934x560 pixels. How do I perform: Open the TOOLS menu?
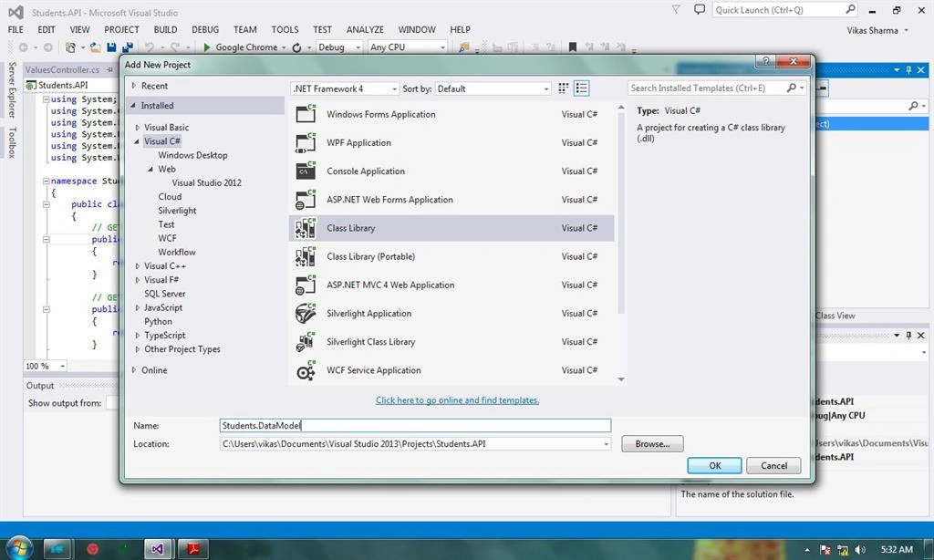click(285, 29)
